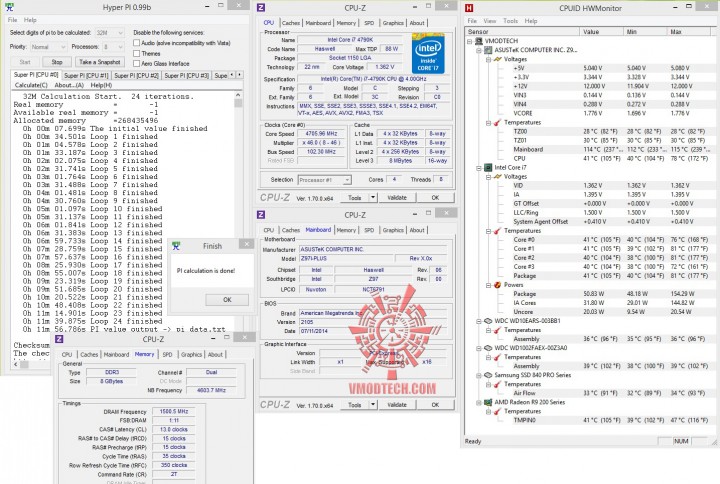Click the Stop button in Hyper PI

click(x=57, y=62)
